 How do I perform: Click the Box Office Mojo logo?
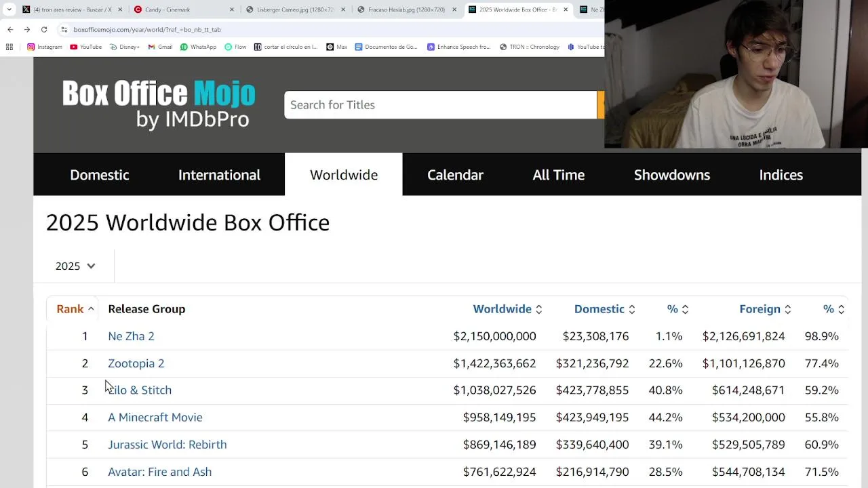(159, 104)
